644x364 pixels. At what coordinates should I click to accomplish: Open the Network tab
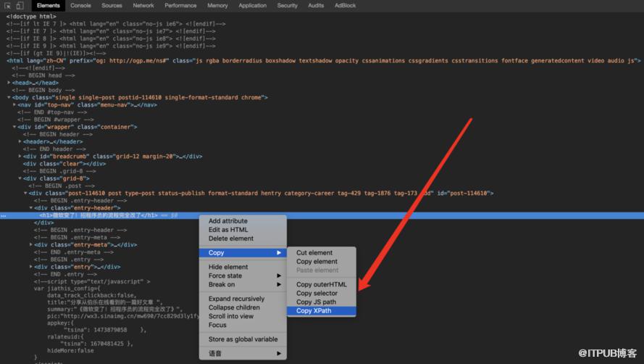point(143,5)
